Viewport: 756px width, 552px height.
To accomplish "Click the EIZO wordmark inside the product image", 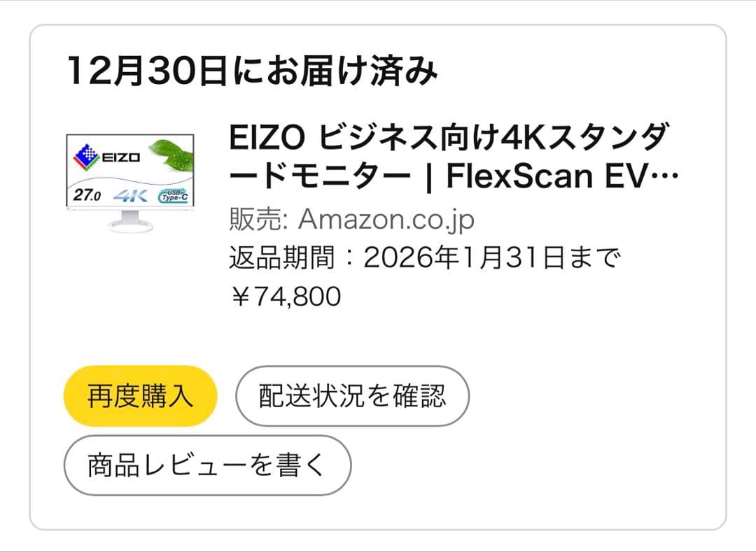I will [x=120, y=157].
